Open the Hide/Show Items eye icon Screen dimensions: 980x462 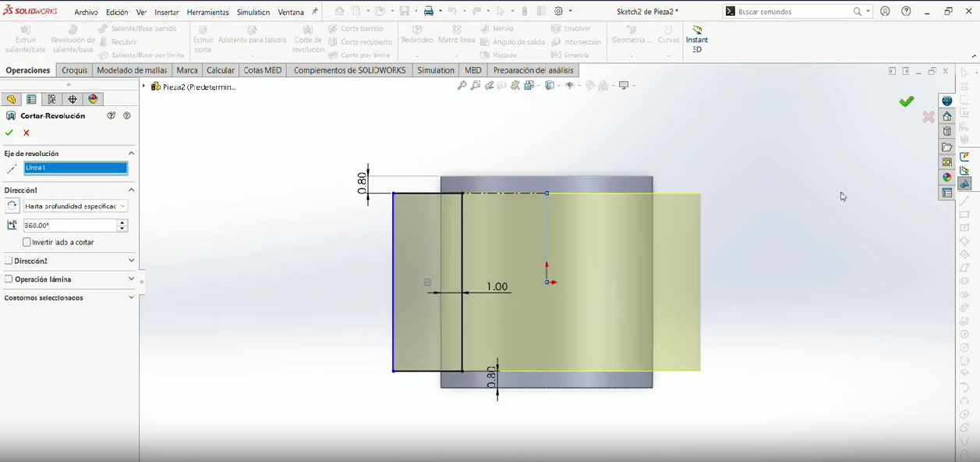(571, 86)
